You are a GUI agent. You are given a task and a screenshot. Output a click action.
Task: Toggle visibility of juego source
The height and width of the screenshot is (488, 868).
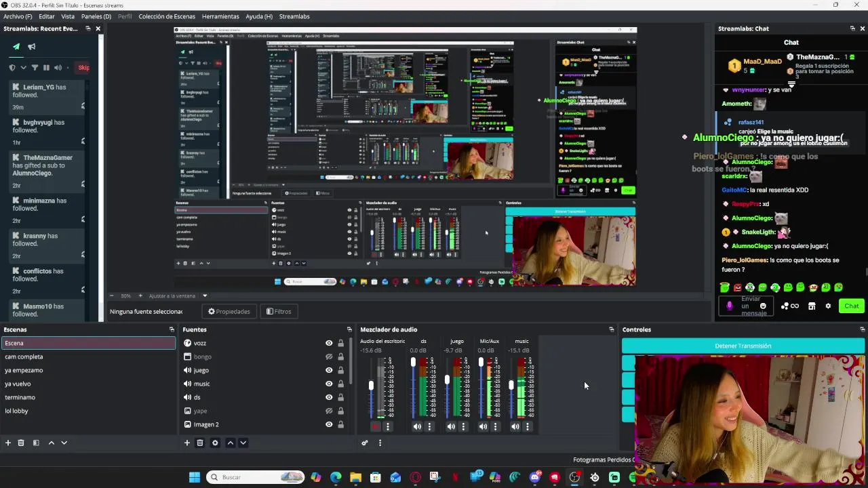coord(329,370)
